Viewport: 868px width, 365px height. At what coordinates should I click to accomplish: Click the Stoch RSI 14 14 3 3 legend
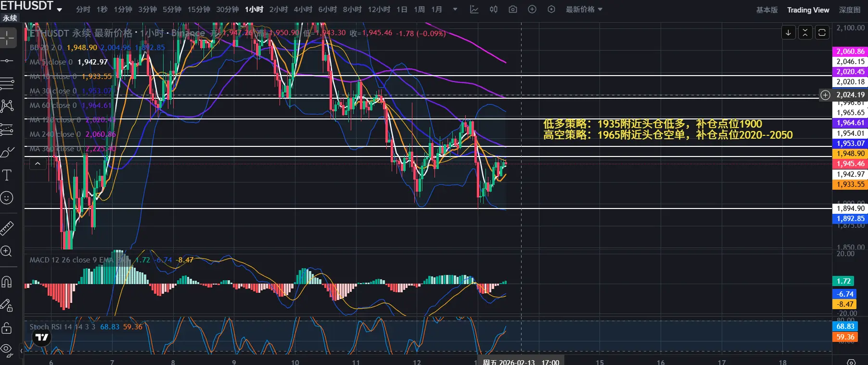pyautogui.click(x=63, y=327)
